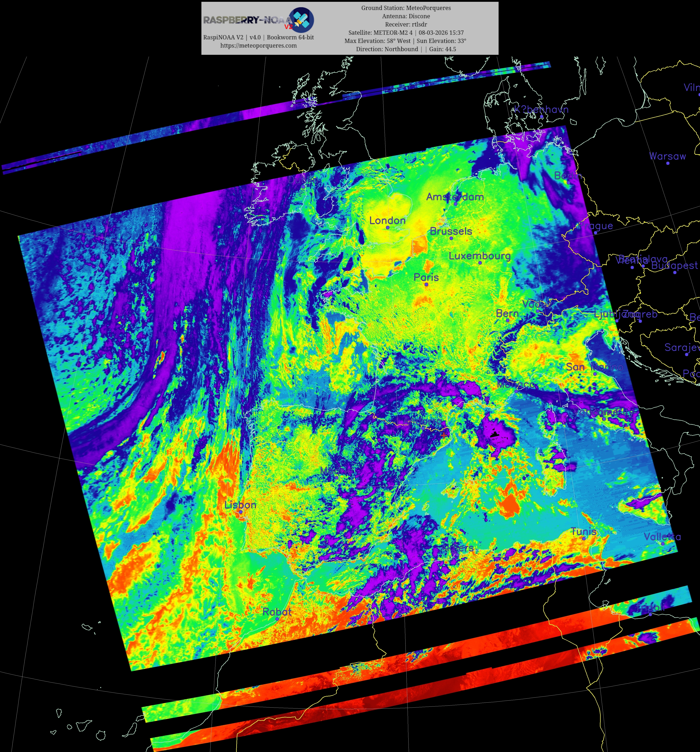Click the Bern map label
The image size is (700, 752).
click(507, 313)
